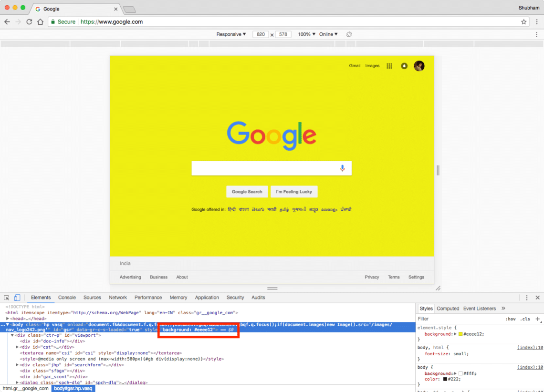Click the #fff white color swatch
This screenshot has width=544, height=392.
(x=460, y=373)
